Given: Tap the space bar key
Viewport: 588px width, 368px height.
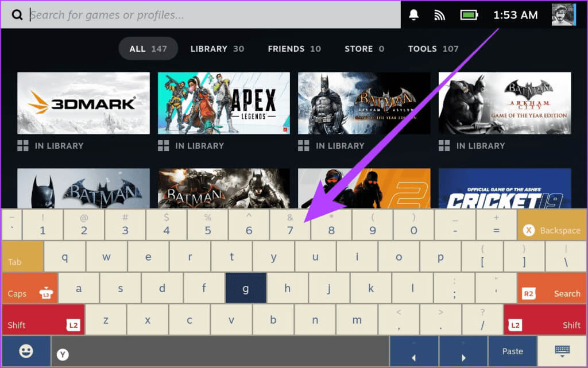Looking at the screenshot, I should [220, 351].
